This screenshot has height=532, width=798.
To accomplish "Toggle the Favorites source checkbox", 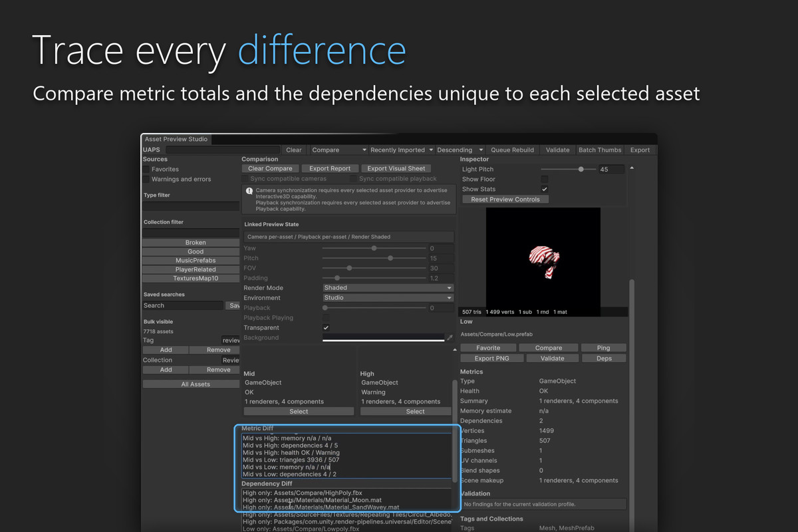I will coord(146,170).
